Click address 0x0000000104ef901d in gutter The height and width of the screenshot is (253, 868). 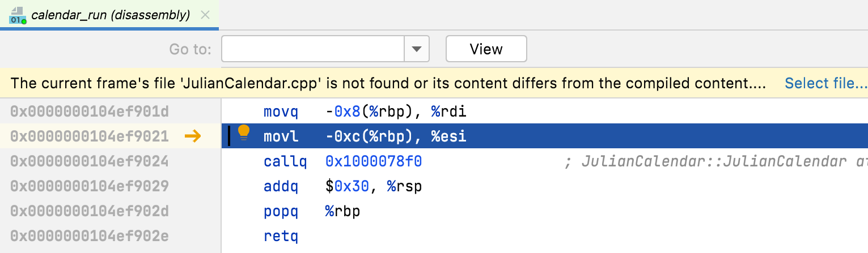coord(90,112)
